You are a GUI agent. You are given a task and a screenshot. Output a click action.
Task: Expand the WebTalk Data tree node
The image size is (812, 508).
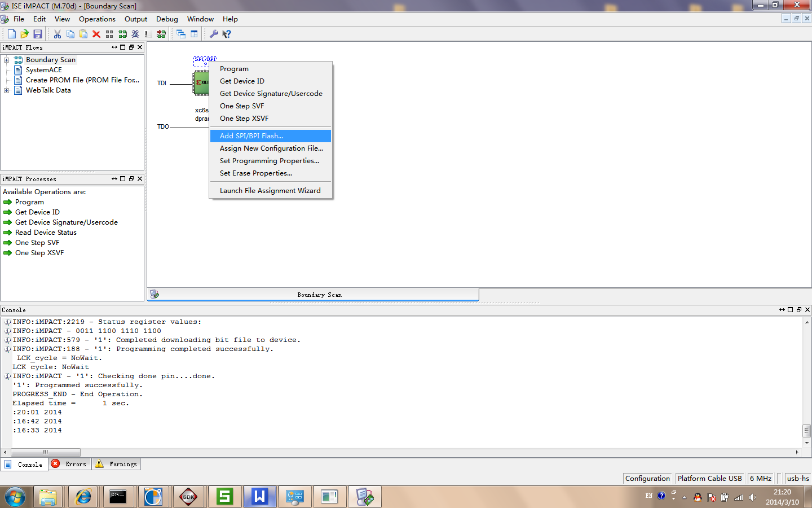[x=7, y=90]
